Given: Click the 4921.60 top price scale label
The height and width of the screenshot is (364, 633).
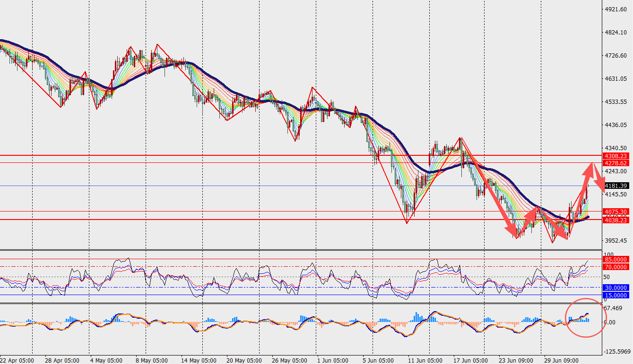Looking at the screenshot, I should point(616,9).
